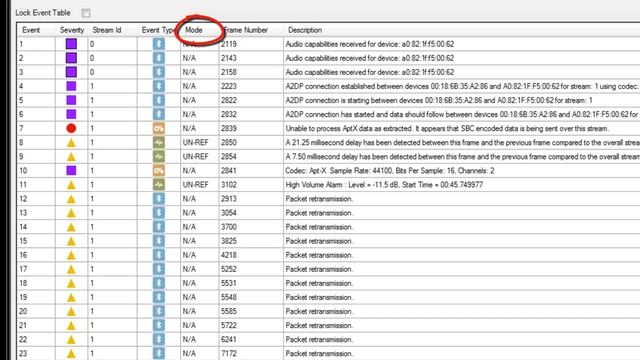640x360 pixels.
Task: Select frame number 7172
Action: [x=229, y=354]
